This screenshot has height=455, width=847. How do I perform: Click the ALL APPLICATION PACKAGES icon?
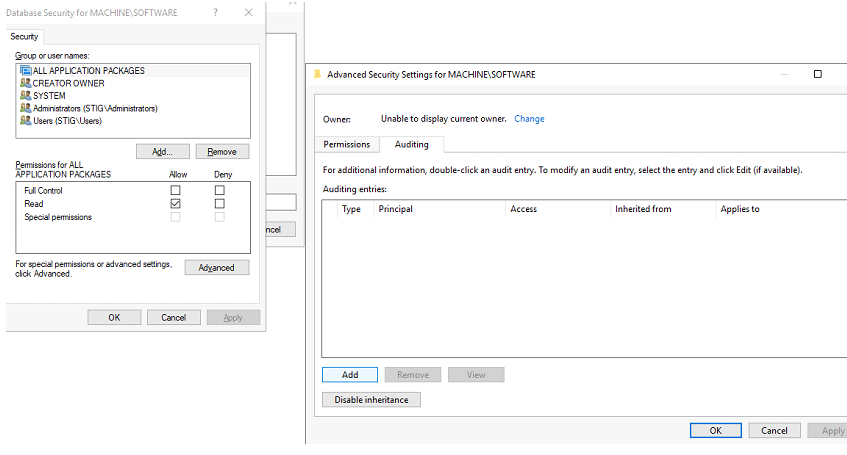[x=25, y=71]
